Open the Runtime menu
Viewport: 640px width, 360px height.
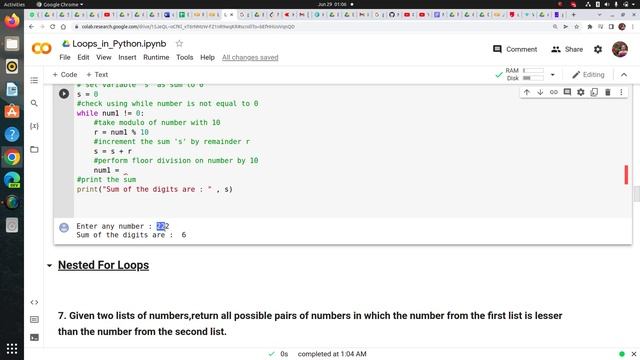(x=156, y=57)
